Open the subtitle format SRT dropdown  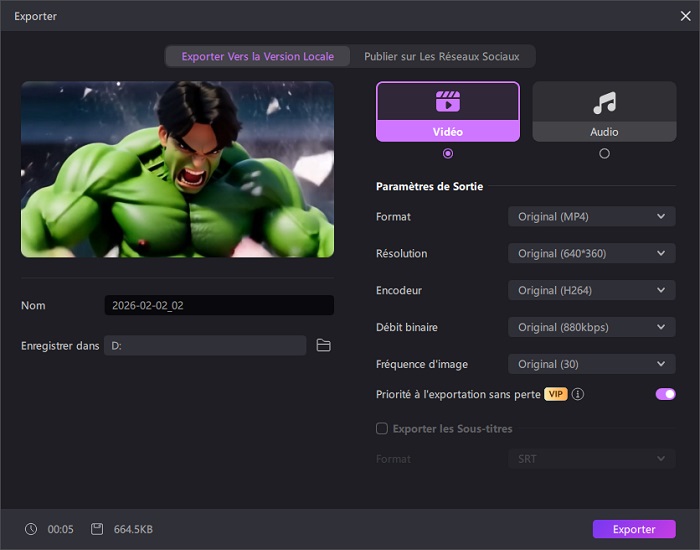tap(592, 459)
